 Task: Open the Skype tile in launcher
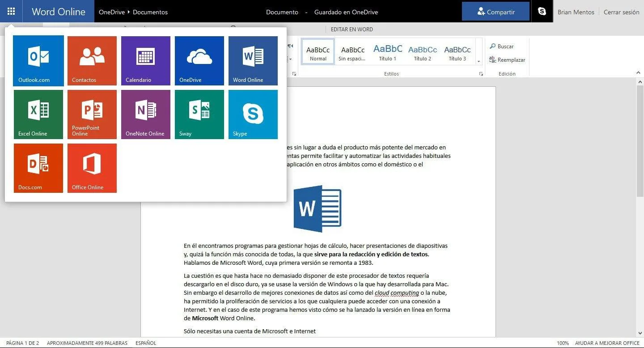click(253, 114)
